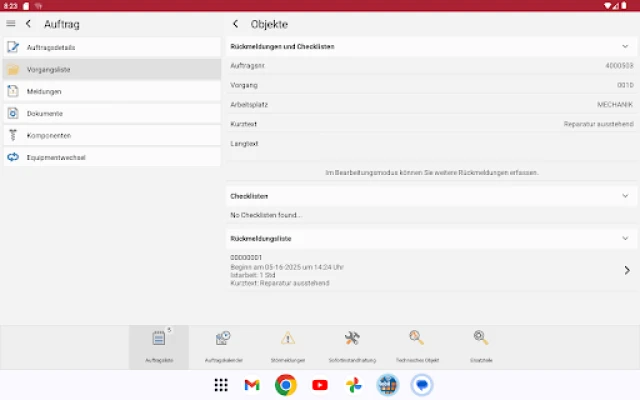Open Auftragsdetails in the sidebar
640x400 pixels.
[110, 47]
